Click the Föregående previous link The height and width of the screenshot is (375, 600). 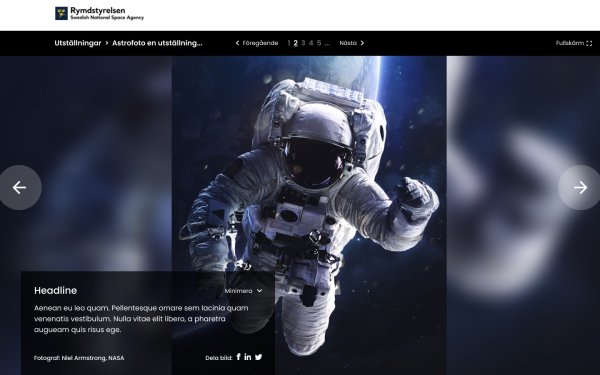coord(257,43)
